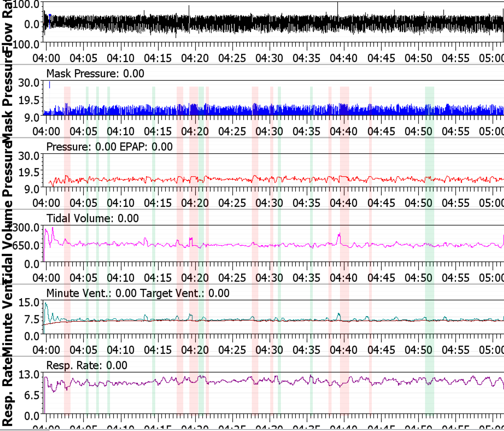Click 04:30 on the Minute Vent time axis
504x431 pixels.
[269, 350]
